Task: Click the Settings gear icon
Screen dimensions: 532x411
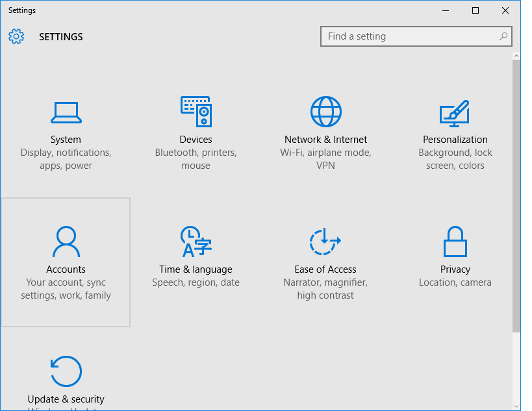Action: 16,36
